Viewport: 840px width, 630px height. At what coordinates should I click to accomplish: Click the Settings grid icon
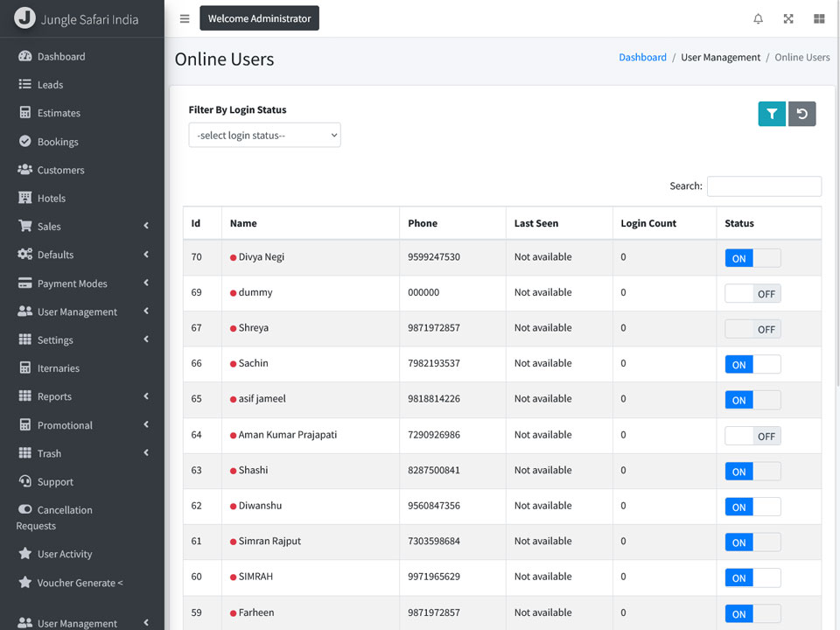point(24,339)
